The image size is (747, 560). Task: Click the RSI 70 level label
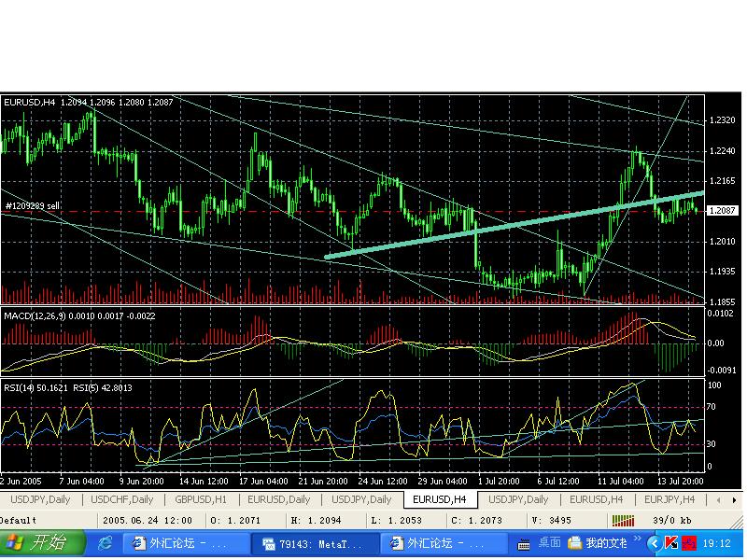tap(712, 407)
